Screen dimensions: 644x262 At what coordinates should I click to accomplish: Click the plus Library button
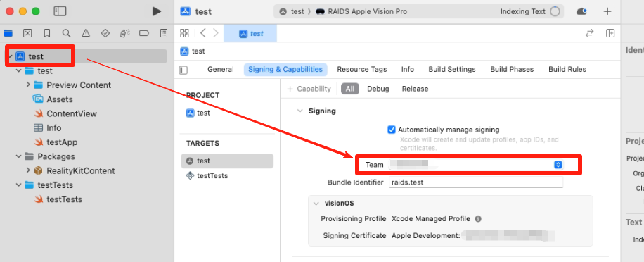click(607, 11)
